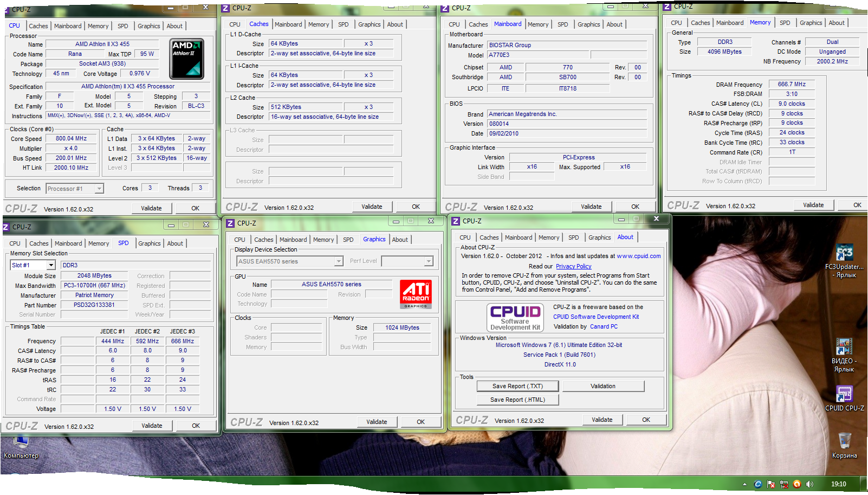868x495 pixels.
Task: Click the Action Center flag tray icon
Action: tap(770, 484)
